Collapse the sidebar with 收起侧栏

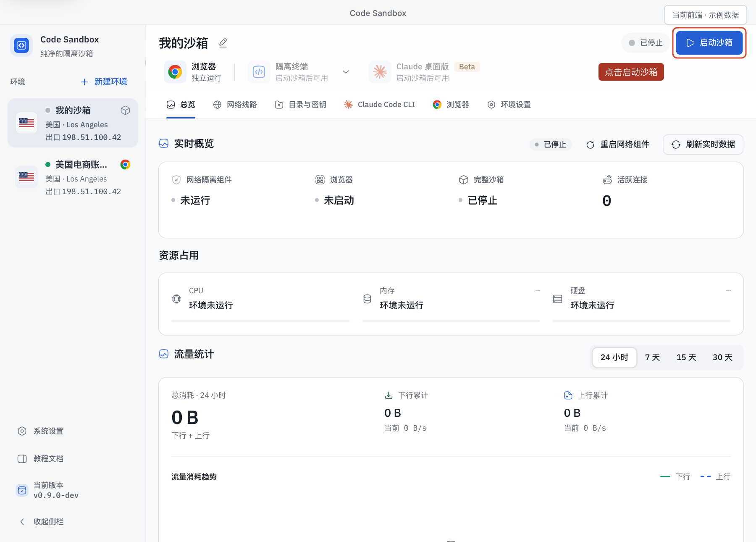41,521
